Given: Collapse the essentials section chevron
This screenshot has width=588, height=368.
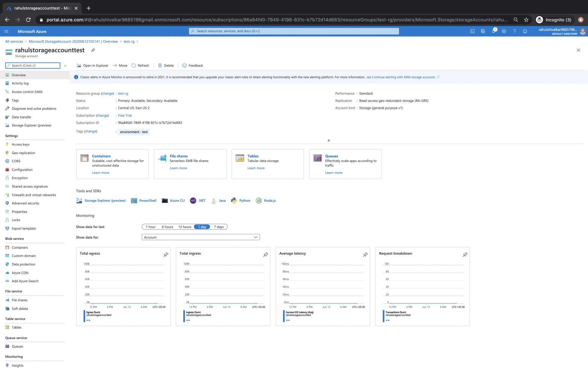Looking at the screenshot, I should 329,140.
